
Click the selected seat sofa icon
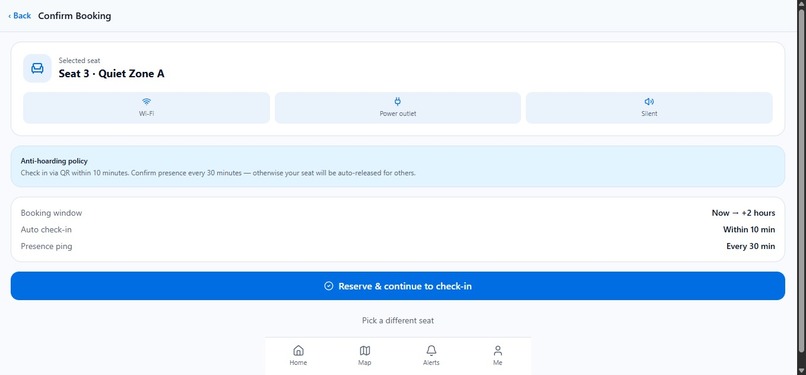37,68
